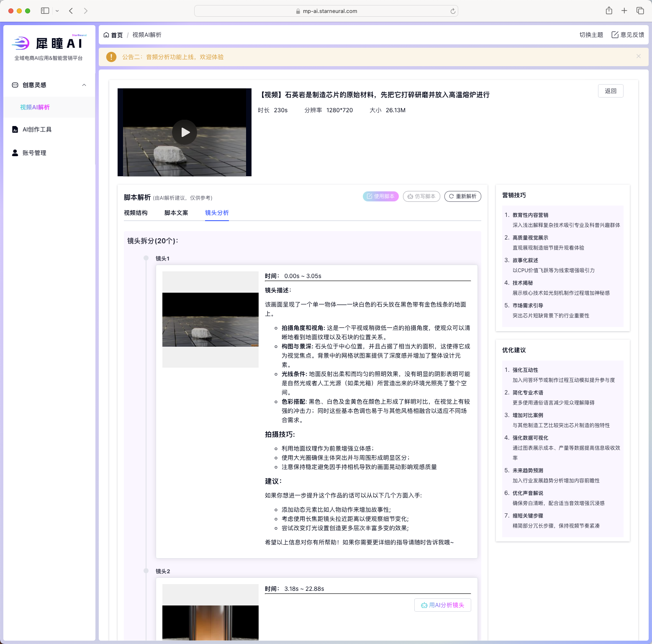Dismiss the announcement banner
652x644 pixels.
[639, 56]
